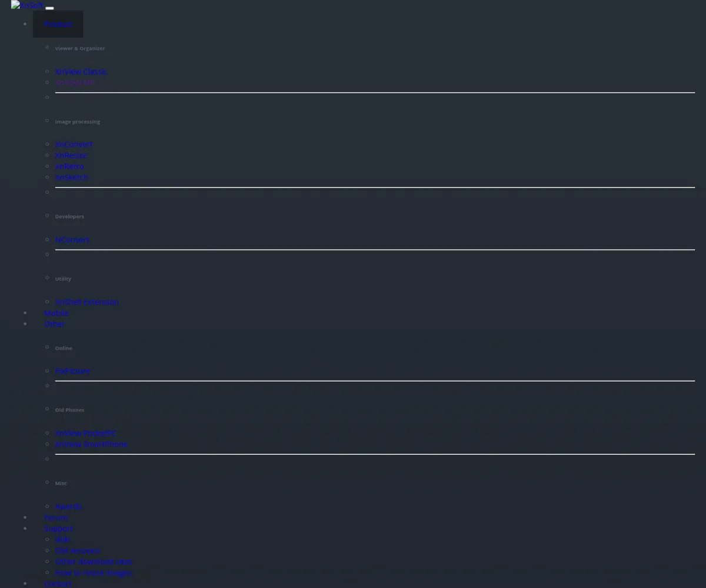The image size is (706, 588).
Task: Open the Wiki link under Support
Action: tap(62, 539)
